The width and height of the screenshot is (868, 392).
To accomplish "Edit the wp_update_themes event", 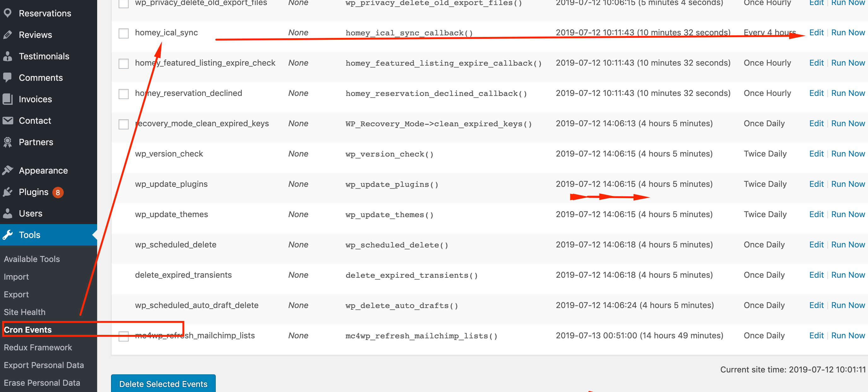I will [x=816, y=214].
